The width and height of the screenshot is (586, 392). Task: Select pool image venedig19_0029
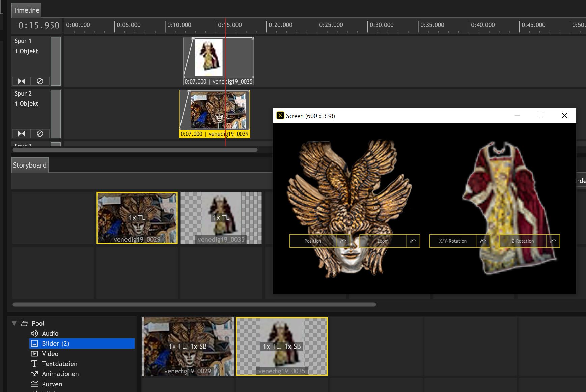(188, 346)
